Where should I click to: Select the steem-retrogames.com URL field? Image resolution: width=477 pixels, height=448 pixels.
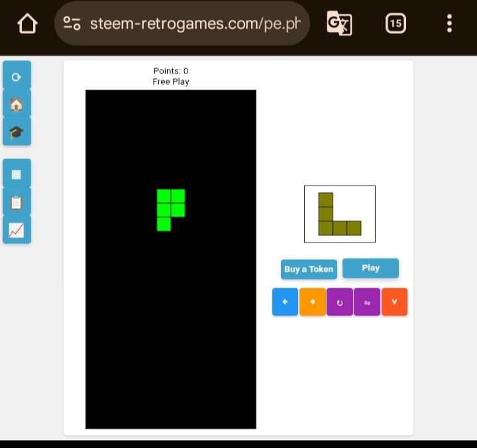point(182,23)
